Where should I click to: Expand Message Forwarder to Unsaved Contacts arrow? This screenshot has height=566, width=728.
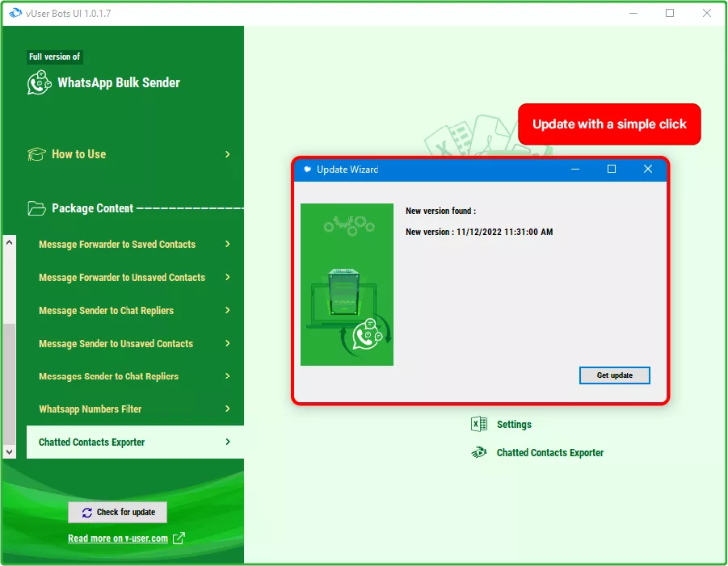click(228, 277)
